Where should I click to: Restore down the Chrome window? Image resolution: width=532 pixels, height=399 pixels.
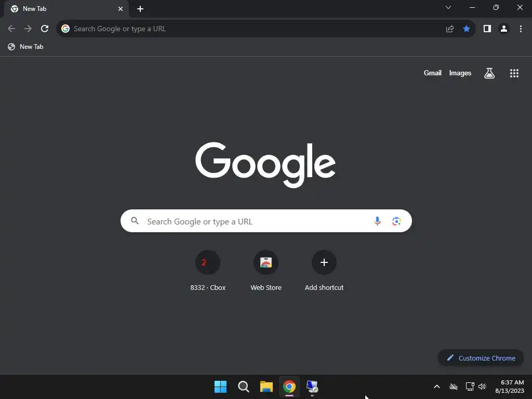pyautogui.click(x=496, y=7)
